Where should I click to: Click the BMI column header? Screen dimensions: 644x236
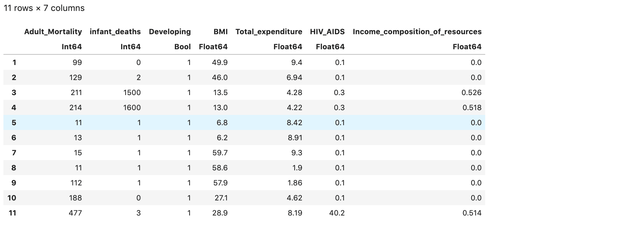[220, 32]
